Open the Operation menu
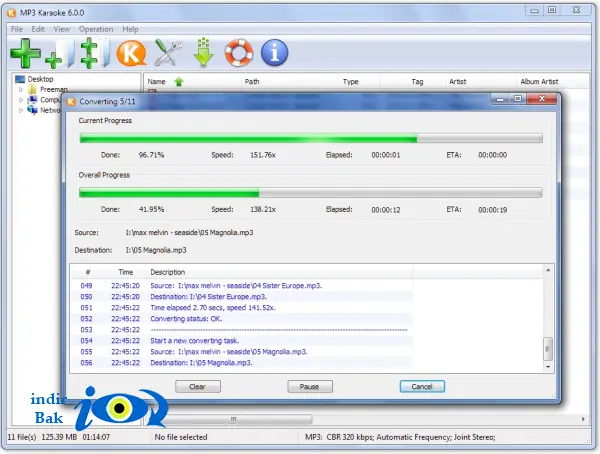 click(x=96, y=29)
